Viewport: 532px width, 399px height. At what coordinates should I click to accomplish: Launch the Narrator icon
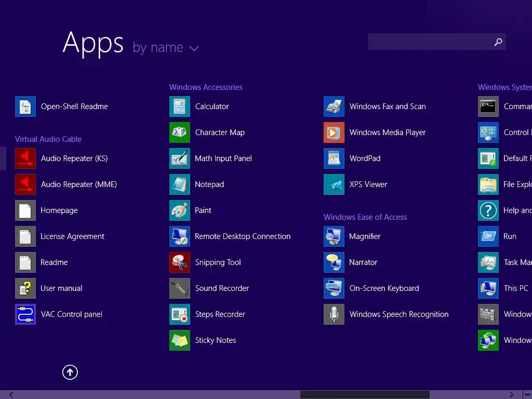coord(334,262)
